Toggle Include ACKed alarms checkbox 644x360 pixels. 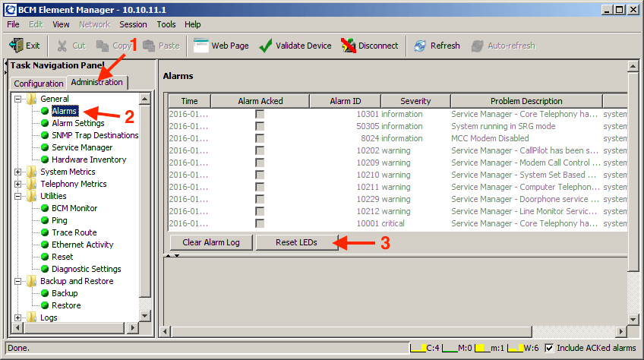[549, 348]
